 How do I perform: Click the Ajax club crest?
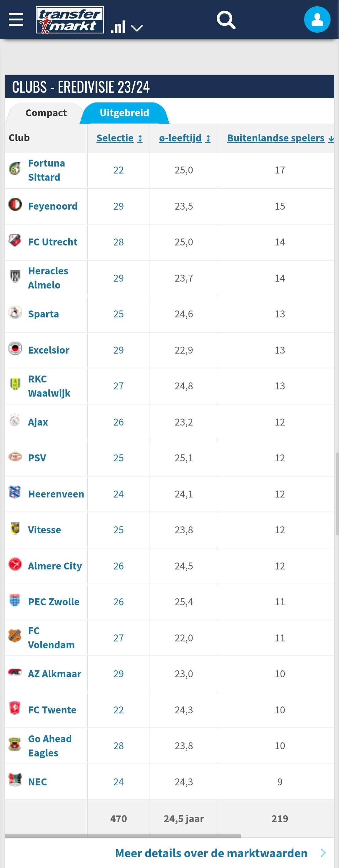click(15, 420)
